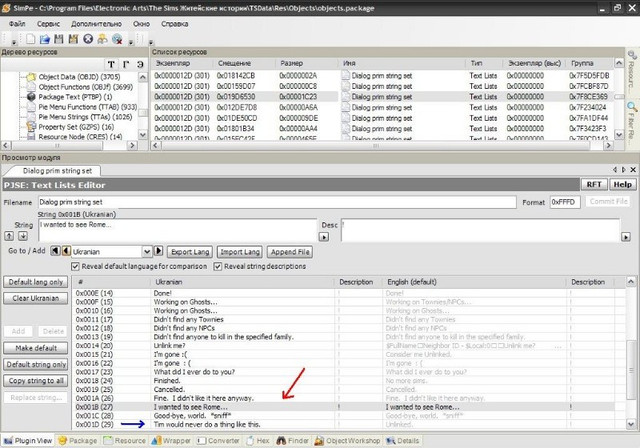Toggle Reveal string descriptions checkbox
Viewport: 640px width, 448px height.
pyautogui.click(x=218, y=266)
